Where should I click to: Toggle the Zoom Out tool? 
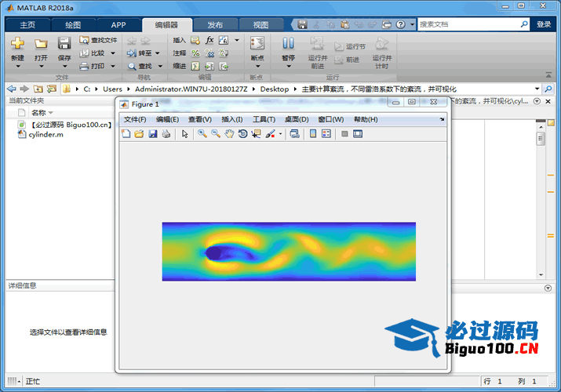click(x=215, y=134)
